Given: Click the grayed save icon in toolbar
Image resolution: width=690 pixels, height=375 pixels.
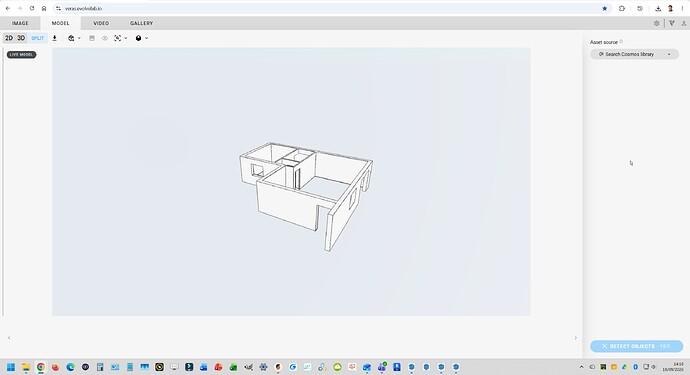Looking at the screenshot, I should pos(92,38).
